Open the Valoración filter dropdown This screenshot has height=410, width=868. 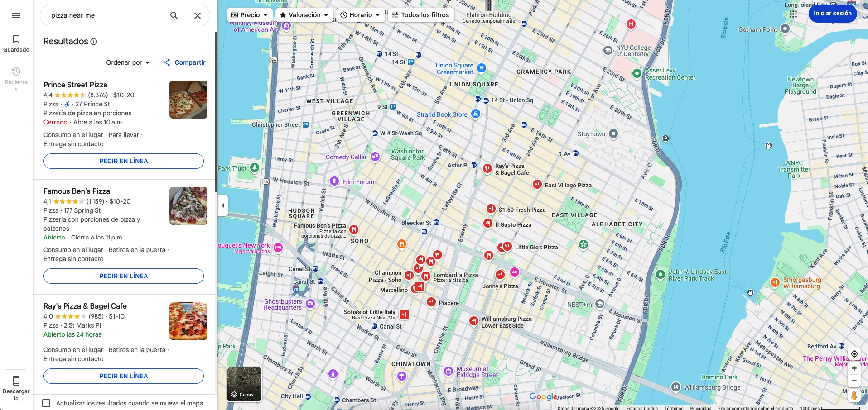(304, 15)
